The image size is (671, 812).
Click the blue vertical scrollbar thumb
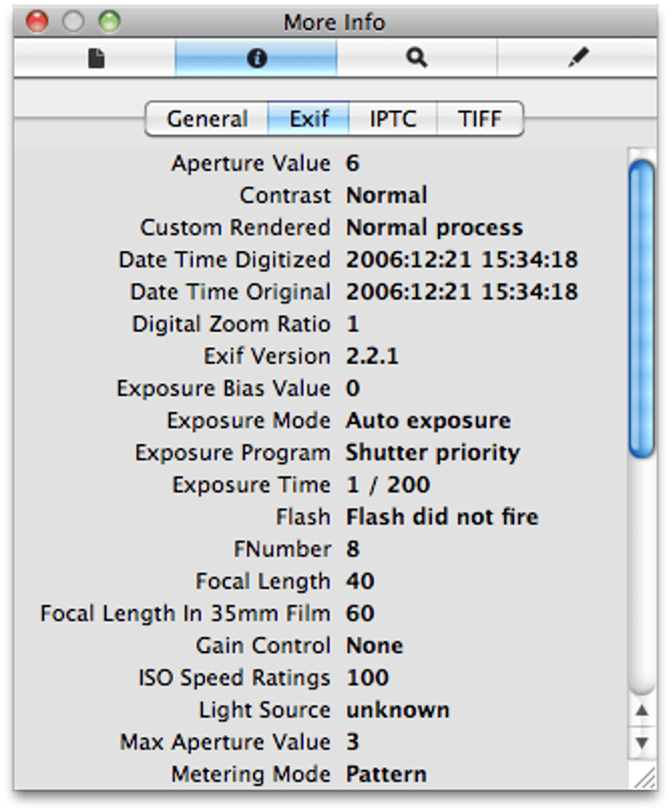click(x=642, y=309)
